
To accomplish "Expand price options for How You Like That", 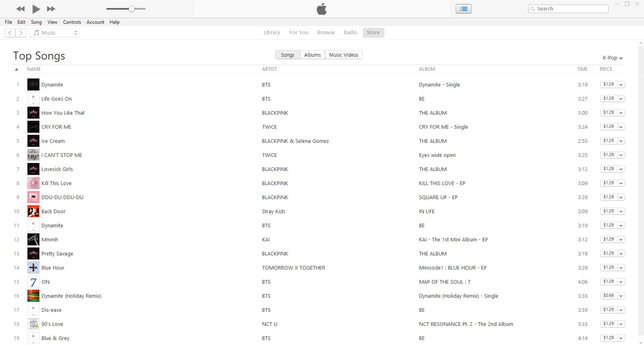I will click(621, 113).
